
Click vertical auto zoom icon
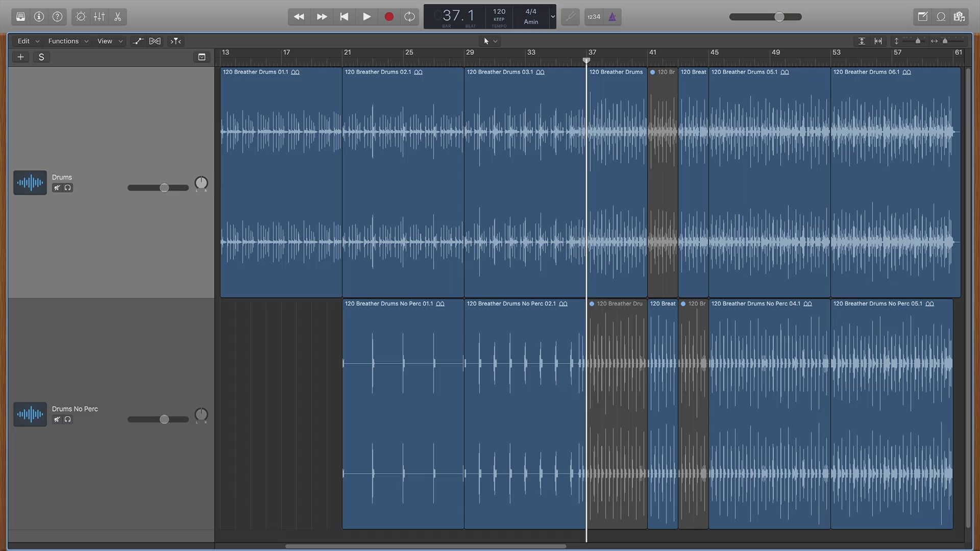click(862, 41)
